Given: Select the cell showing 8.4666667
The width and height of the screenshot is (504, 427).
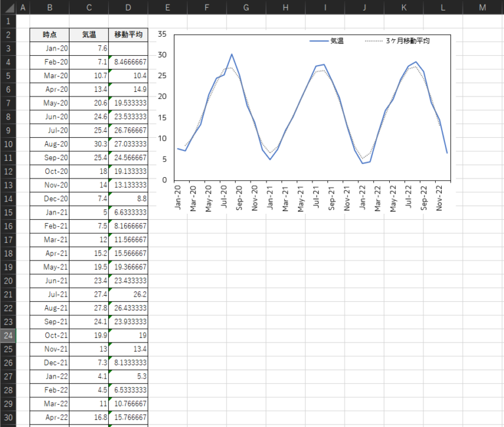Looking at the screenshot, I should click(x=128, y=62).
